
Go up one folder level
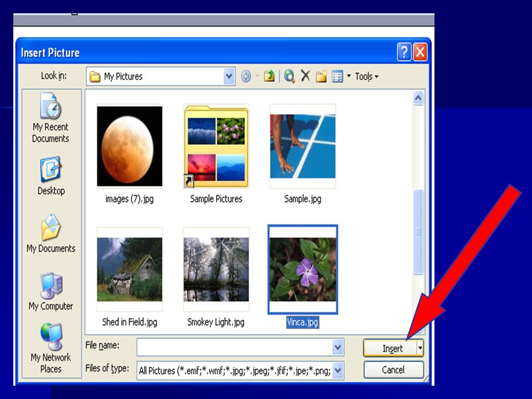269,76
